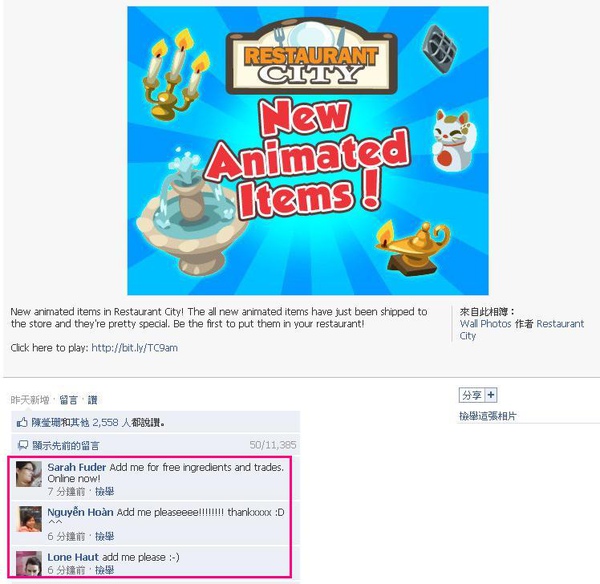Open the bit.ly/TC9am play link
Viewport: 600px width, 584px height.
[x=134, y=347]
